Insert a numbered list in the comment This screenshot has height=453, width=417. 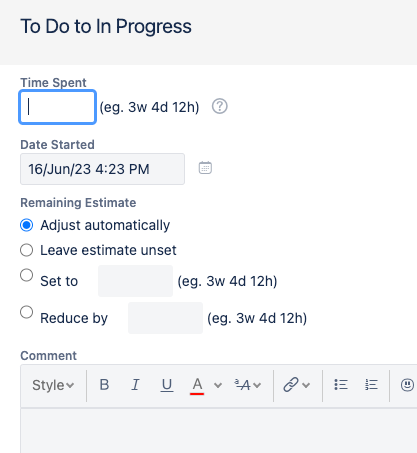tap(371, 385)
